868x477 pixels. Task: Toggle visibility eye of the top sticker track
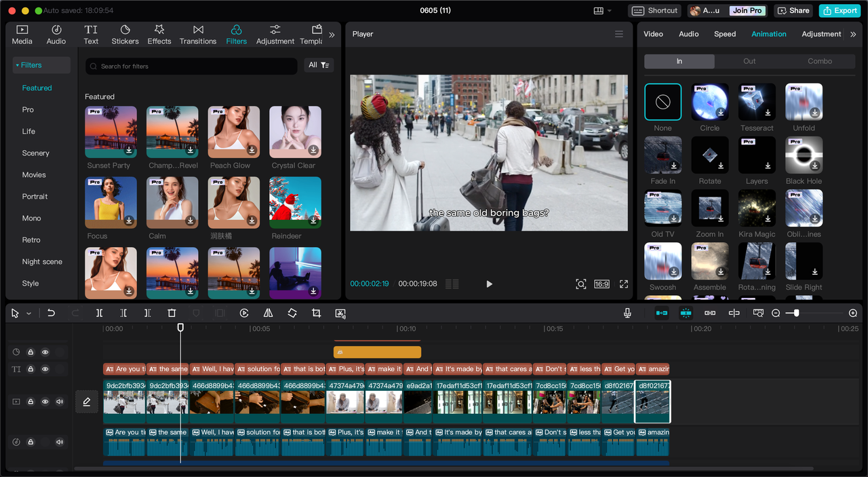coord(45,352)
